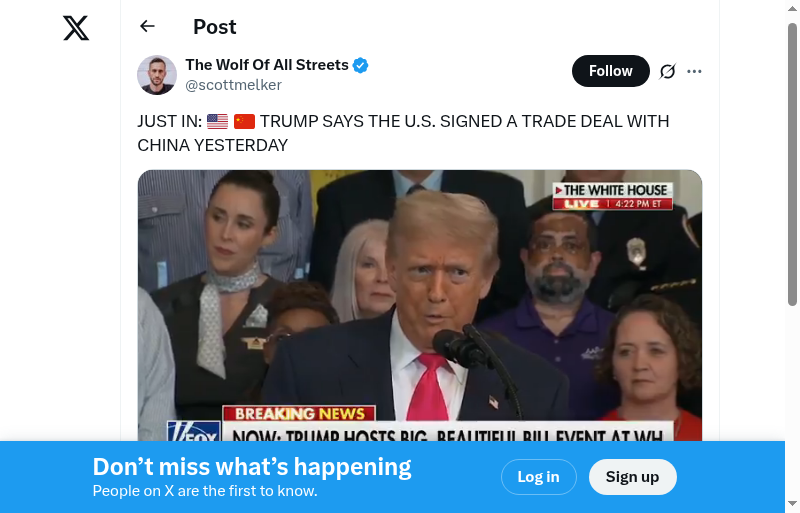The width and height of the screenshot is (800, 513).
Task: Open the three-dot More options menu
Action: coord(694,71)
